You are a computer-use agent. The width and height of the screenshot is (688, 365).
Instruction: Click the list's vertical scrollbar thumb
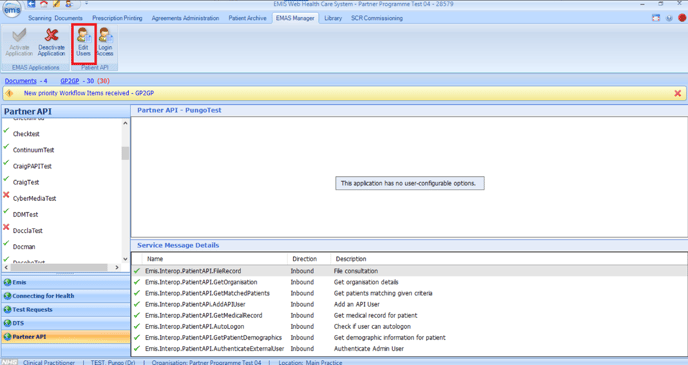(x=125, y=153)
